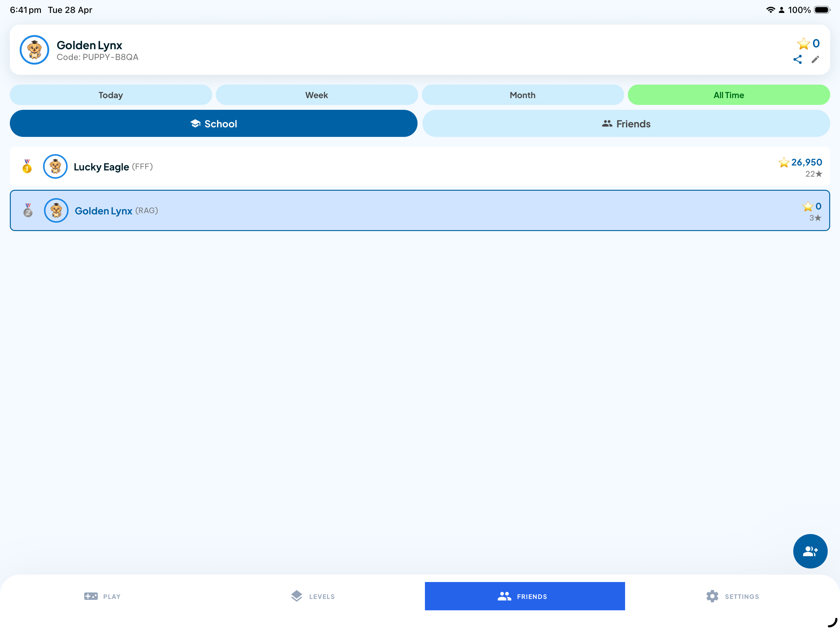Screen dimensions: 840x630
Task: Tap Lucky Eagle's puppy avatar
Action: click(x=55, y=166)
